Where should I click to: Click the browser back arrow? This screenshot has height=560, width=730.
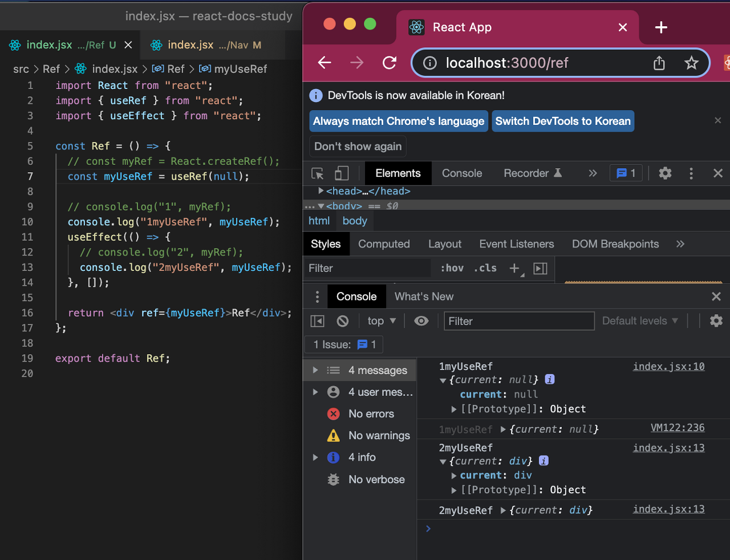[x=325, y=63]
